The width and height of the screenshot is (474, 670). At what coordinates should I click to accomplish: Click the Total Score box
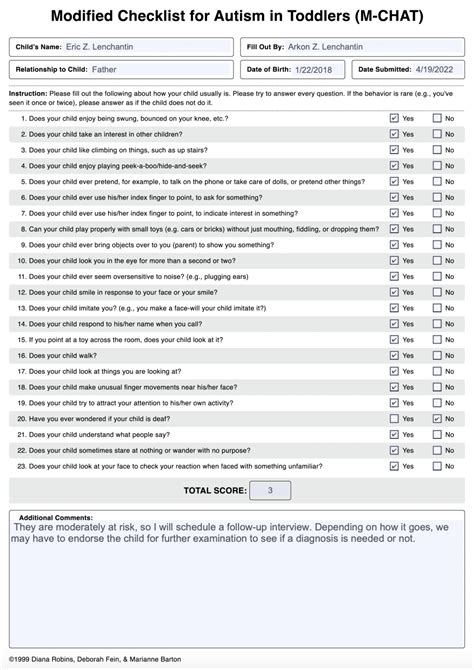(x=270, y=491)
